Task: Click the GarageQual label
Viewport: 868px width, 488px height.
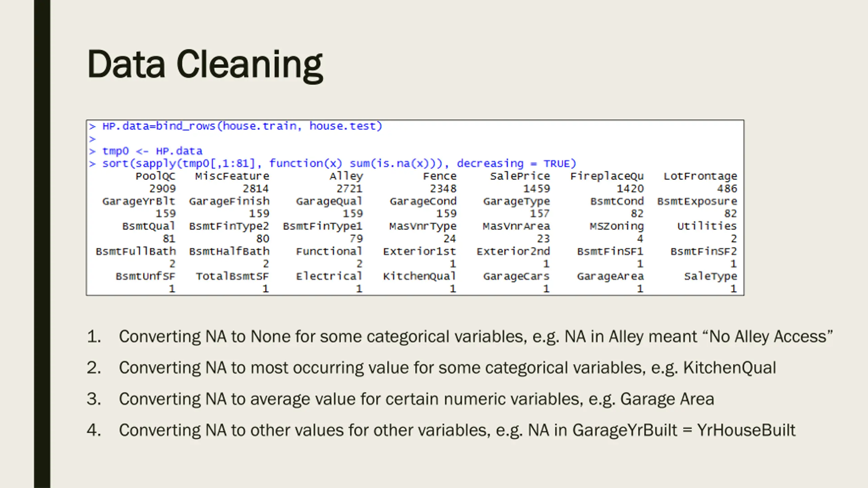Action: tap(329, 202)
